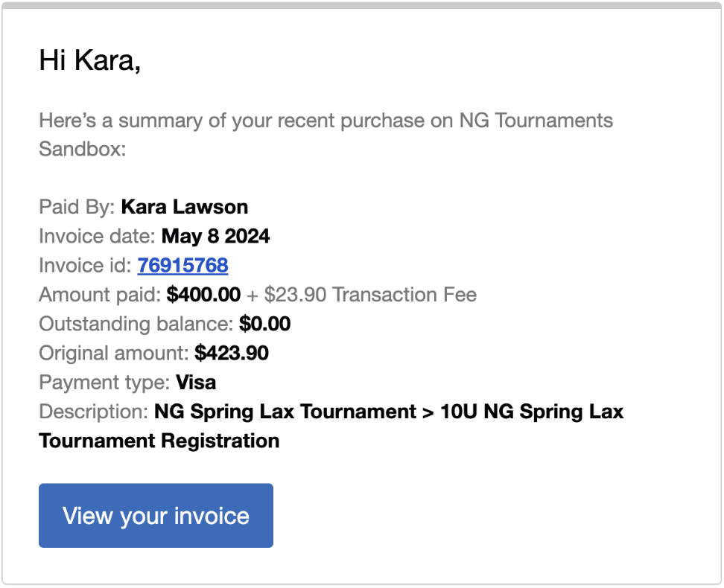Click the Paid By label

pyautogui.click(x=77, y=207)
